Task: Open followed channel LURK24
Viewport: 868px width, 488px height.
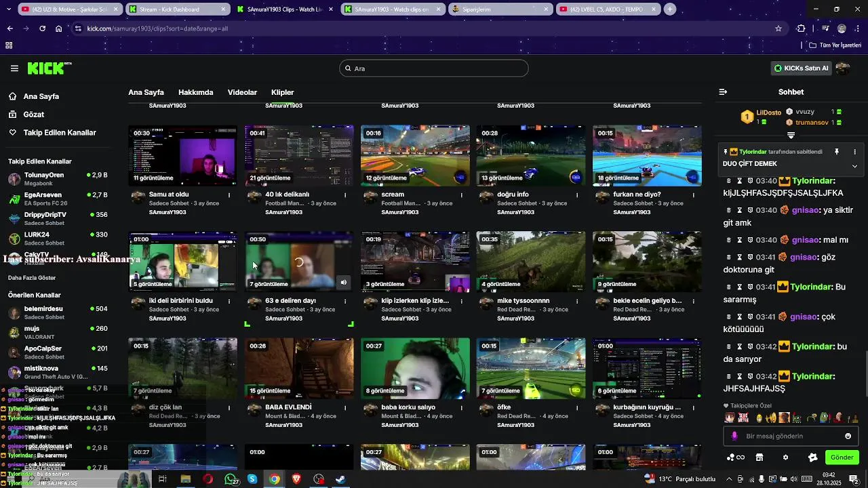Action: coord(58,238)
